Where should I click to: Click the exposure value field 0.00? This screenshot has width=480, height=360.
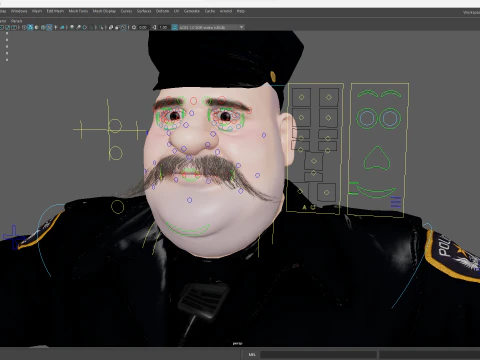(x=143, y=27)
